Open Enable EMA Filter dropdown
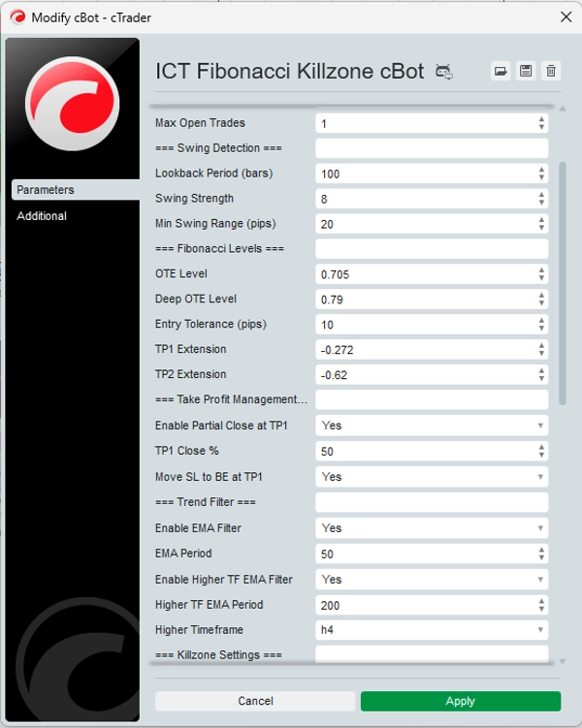The image size is (582, 728). pos(432,528)
